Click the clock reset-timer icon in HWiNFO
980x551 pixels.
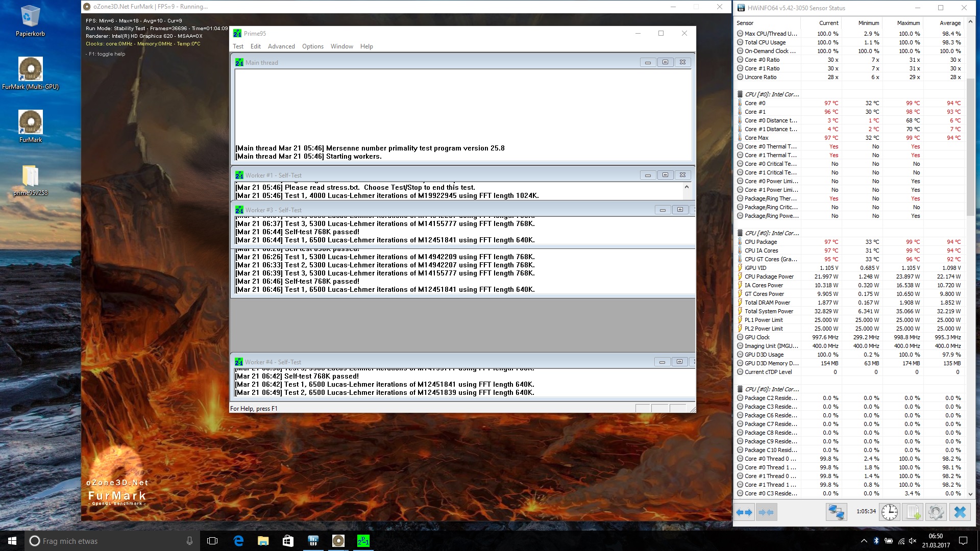(x=890, y=512)
